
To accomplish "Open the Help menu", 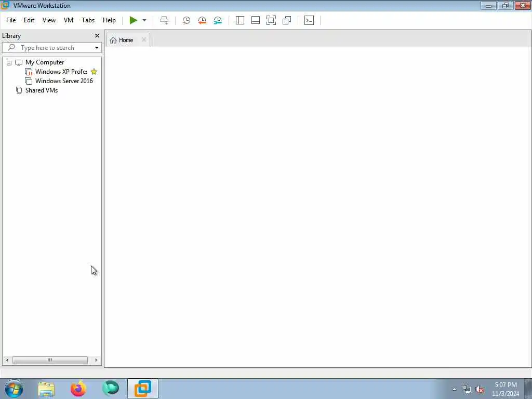I will click(x=109, y=20).
